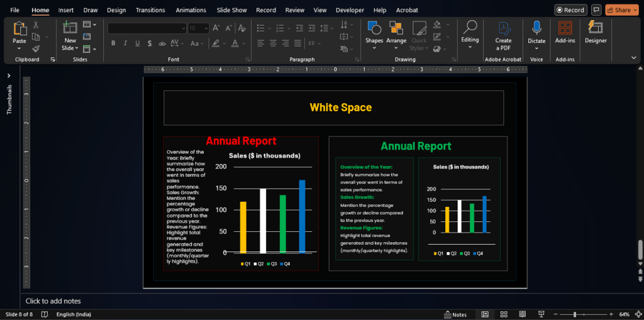
Task: Open the Animations tab
Action: [191, 10]
